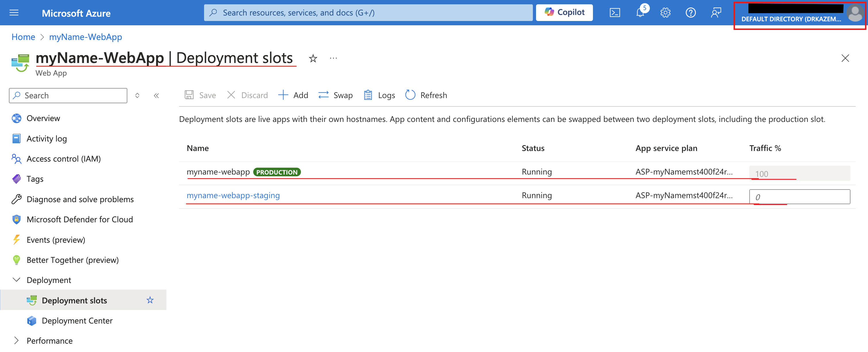Open Better Together (preview)
This screenshot has width=868, height=352.
tap(72, 260)
